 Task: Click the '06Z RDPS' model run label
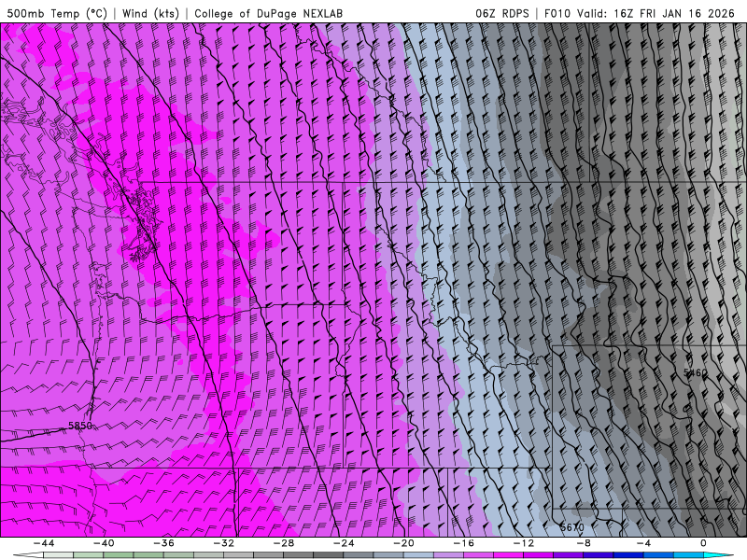pos(502,13)
